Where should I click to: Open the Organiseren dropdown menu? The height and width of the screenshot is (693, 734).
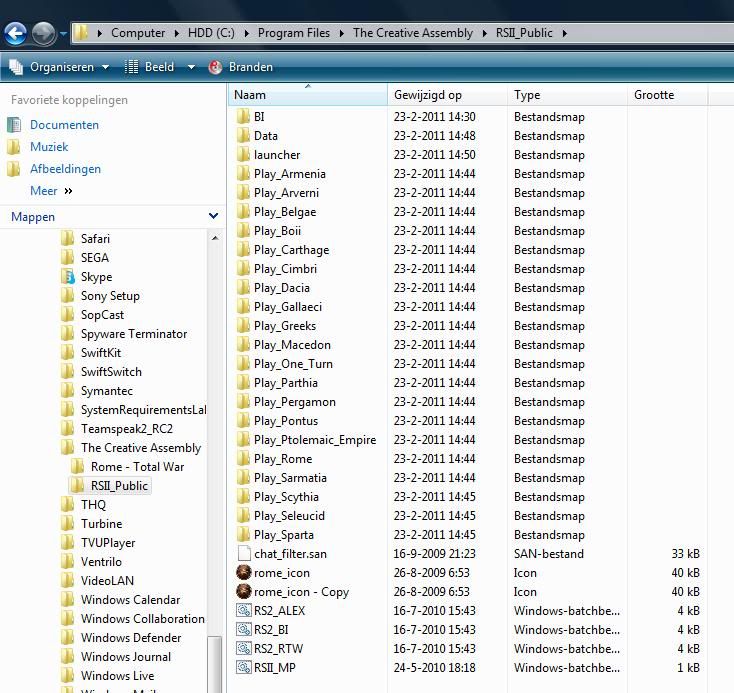pyautogui.click(x=59, y=67)
